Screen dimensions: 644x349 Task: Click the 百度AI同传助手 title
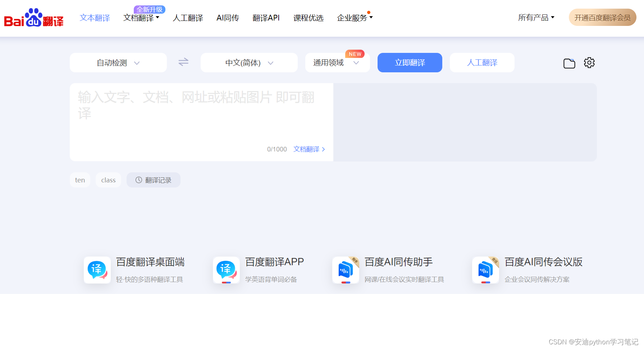399,262
